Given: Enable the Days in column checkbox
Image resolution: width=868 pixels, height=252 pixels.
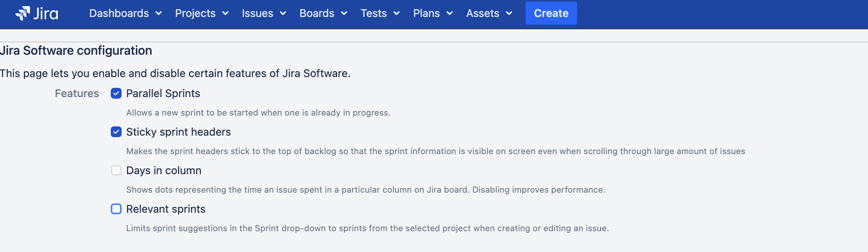Looking at the screenshot, I should (116, 170).
